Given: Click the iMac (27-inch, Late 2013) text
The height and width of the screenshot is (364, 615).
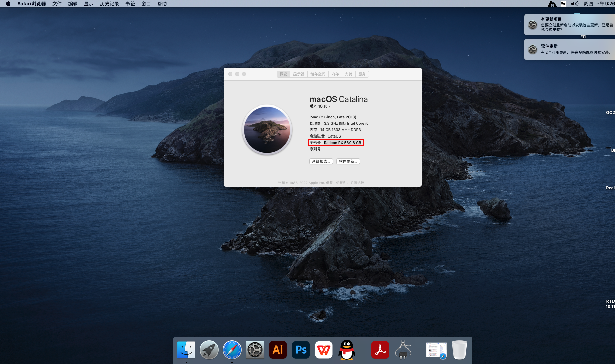Looking at the screenshot, I should (333, 117).
